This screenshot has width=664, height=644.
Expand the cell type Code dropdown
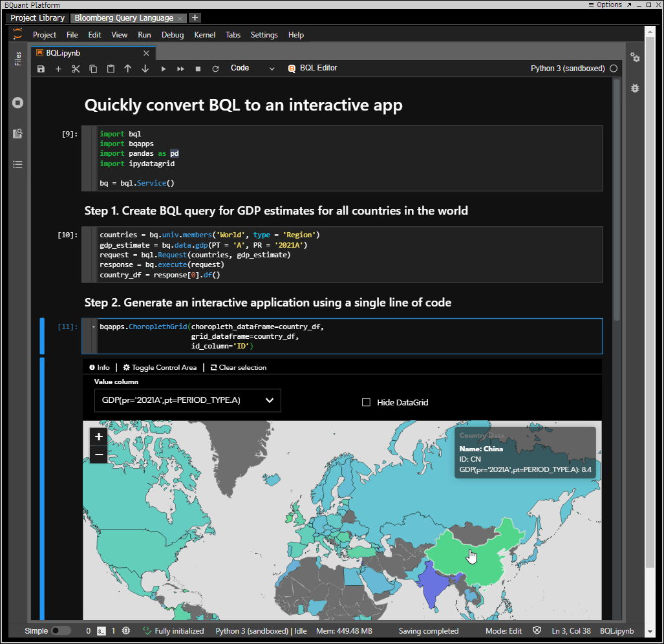[252, 69]
